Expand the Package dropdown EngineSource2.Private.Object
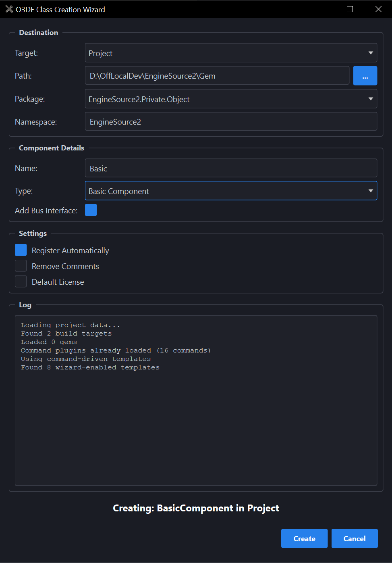Screen dimensions: 392x563 (x=231, y=99)
